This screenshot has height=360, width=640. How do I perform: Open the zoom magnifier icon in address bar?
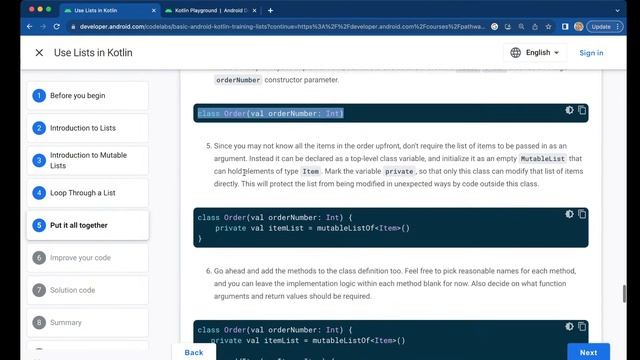[521, 27]
